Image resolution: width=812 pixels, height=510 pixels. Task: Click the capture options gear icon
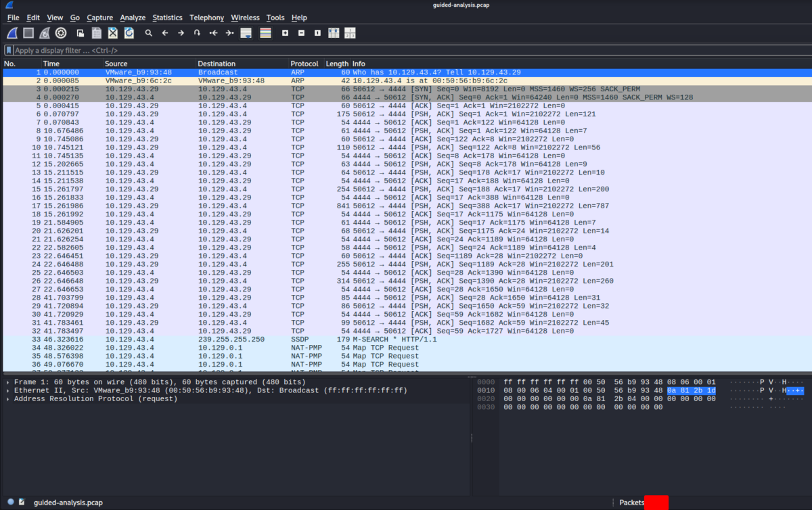[x=61, y=32]
